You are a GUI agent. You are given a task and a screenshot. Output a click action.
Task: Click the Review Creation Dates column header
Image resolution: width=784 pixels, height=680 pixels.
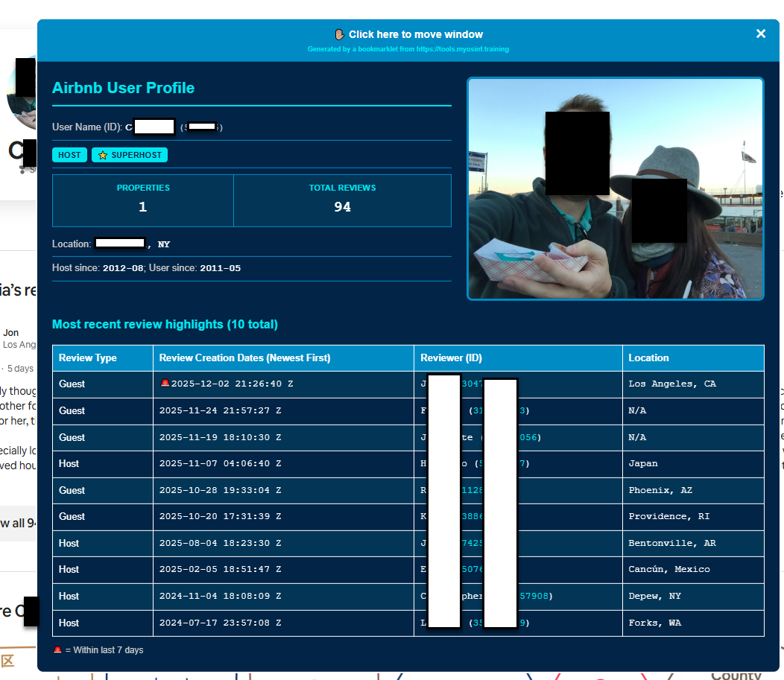pyautogui.click(x=244, y=358)
